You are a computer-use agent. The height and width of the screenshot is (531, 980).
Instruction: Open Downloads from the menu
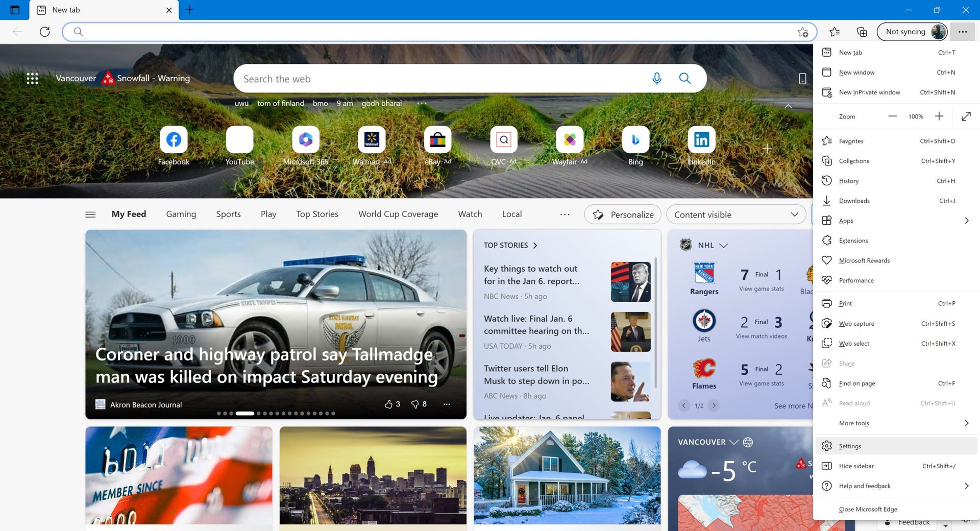click(x=896, y=201)
